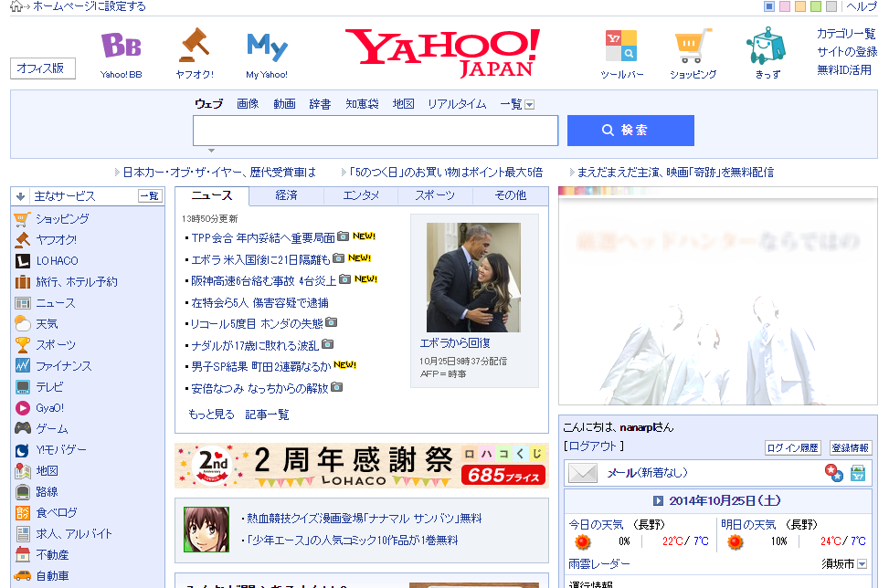Click the 一覧 button in 主なサービス header

tap(150, 196)
